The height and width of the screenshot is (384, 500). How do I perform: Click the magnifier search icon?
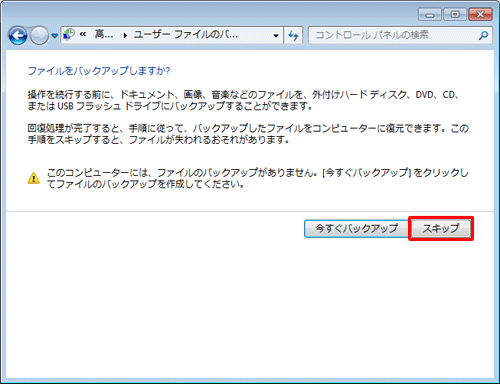pyautogui.click(x=484, y=35)
